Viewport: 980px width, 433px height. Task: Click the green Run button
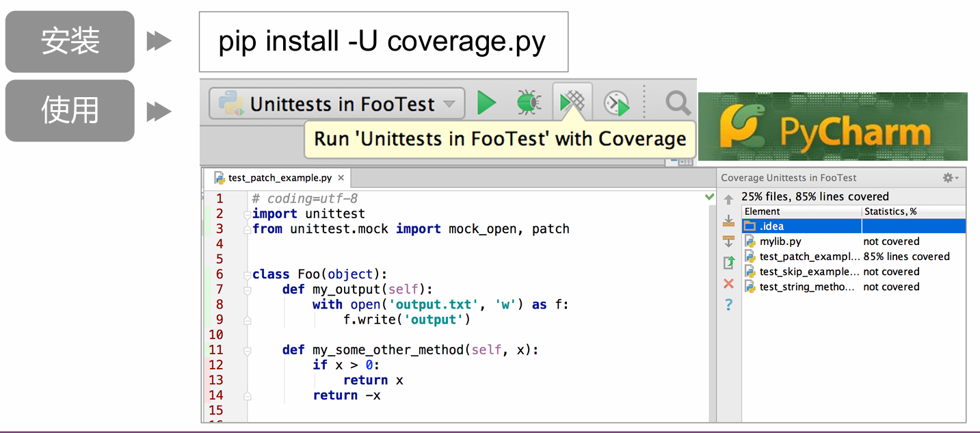[x=486, y=103]
